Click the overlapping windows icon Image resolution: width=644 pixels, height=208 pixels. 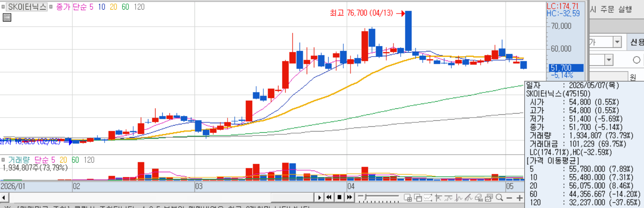(418, 198)
